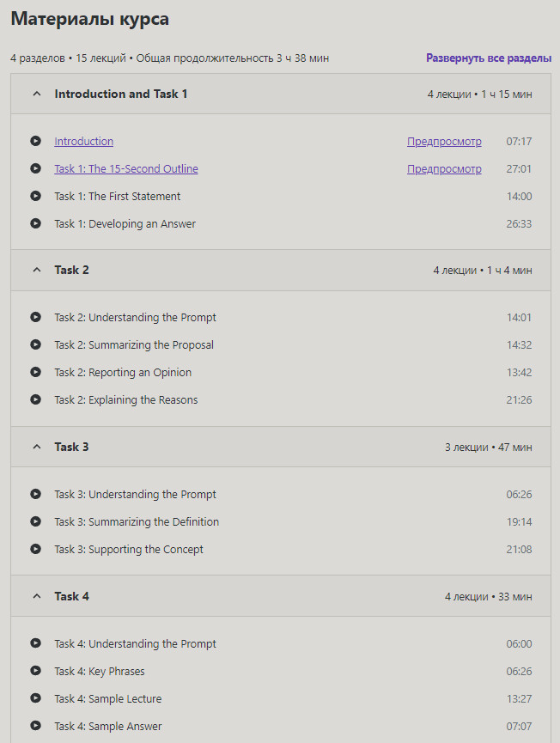Click play icon for Task 2: Understanding the Prompt

[35, 317]
